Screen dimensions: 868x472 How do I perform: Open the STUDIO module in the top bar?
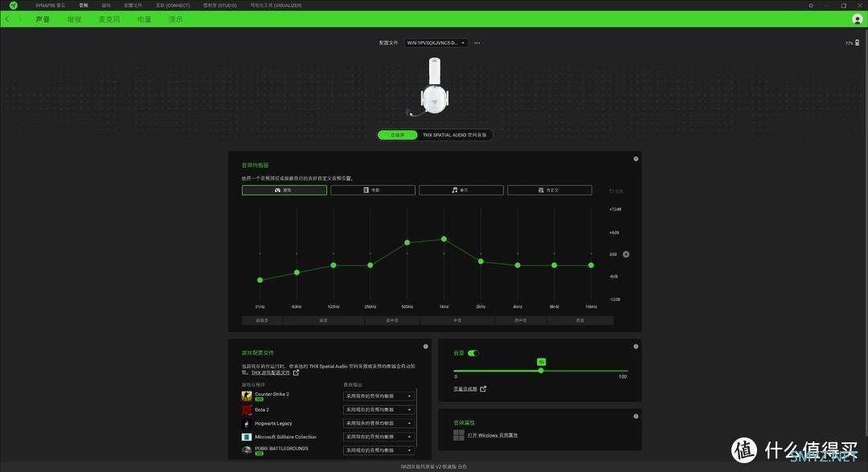[x=219, y=6]
